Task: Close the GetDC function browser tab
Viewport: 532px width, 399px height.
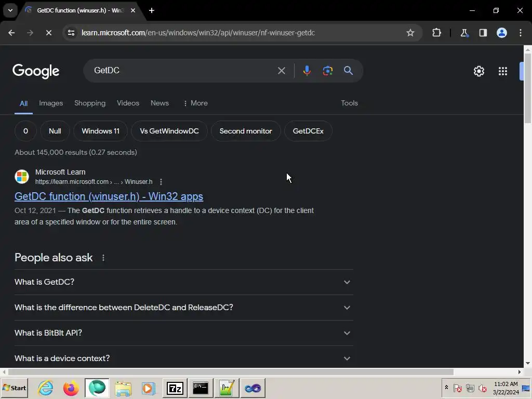Action: tap(133, 10)
